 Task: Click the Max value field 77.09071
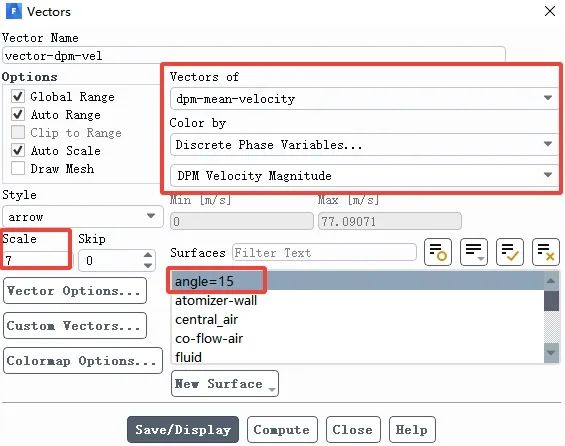390,221
